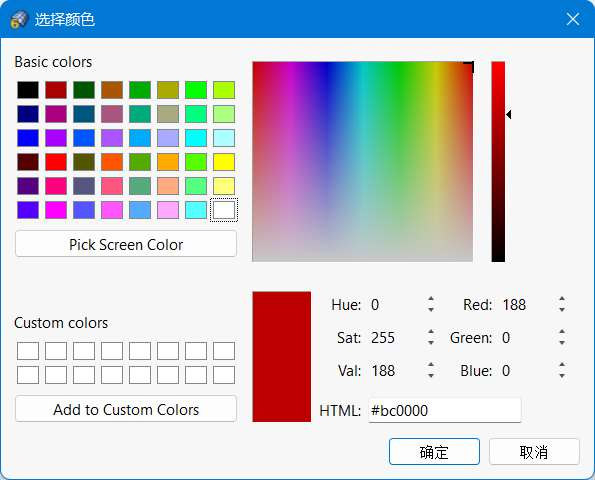The image size is (595, 480).
Task: Choose the white basic color swatch
Action: (x=224, y=210)
